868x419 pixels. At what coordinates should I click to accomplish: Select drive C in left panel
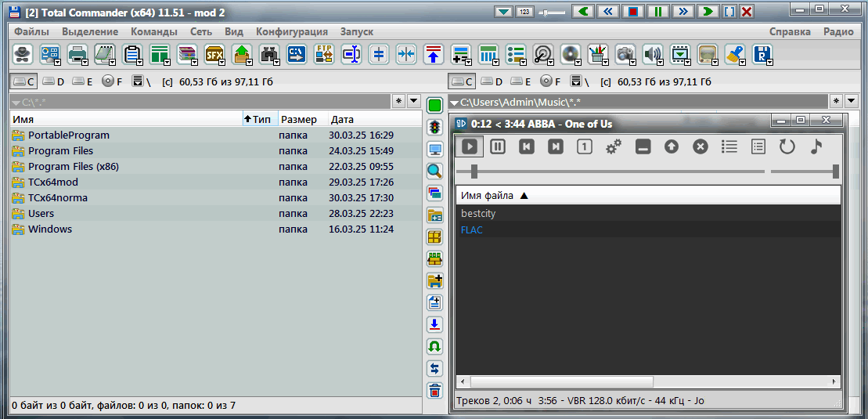coord(23,81)
